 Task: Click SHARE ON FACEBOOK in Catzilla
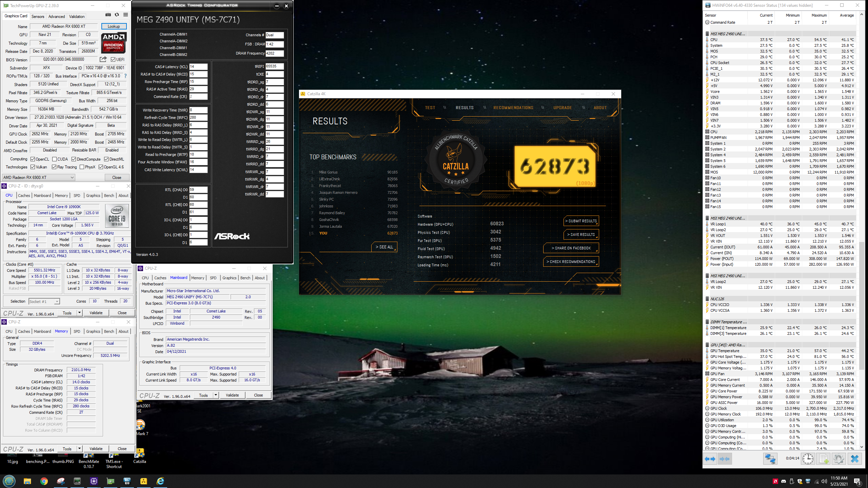coord(571,248)
